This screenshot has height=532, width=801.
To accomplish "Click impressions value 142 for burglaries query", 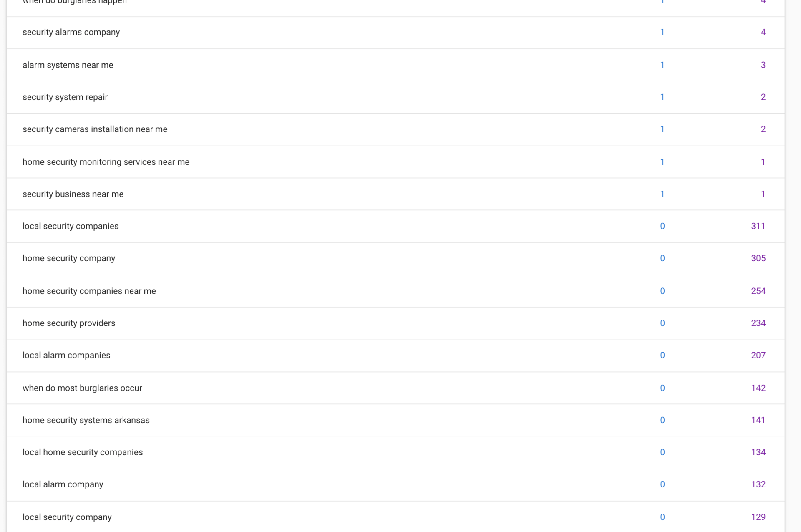I will coord(758,388).
